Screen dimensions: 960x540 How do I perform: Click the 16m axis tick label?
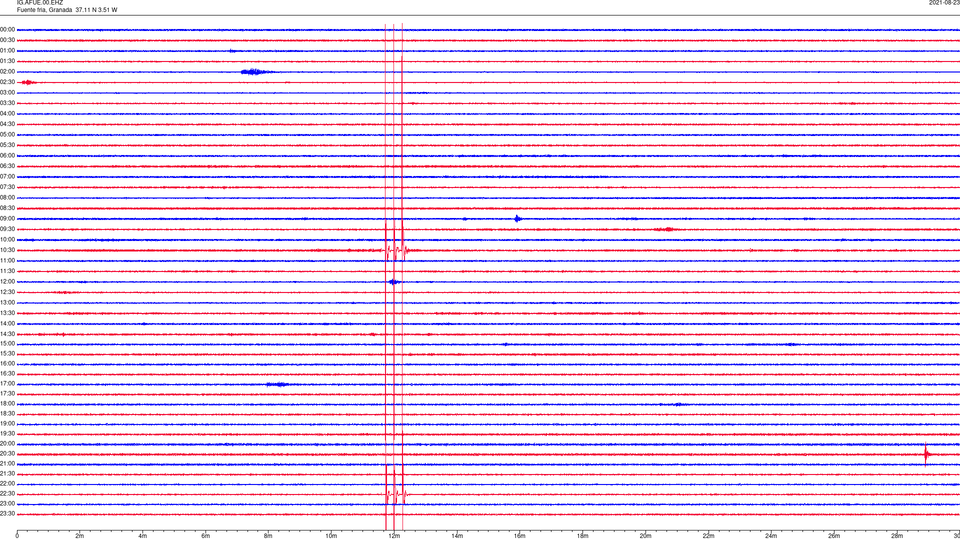[x=520, y=536]
